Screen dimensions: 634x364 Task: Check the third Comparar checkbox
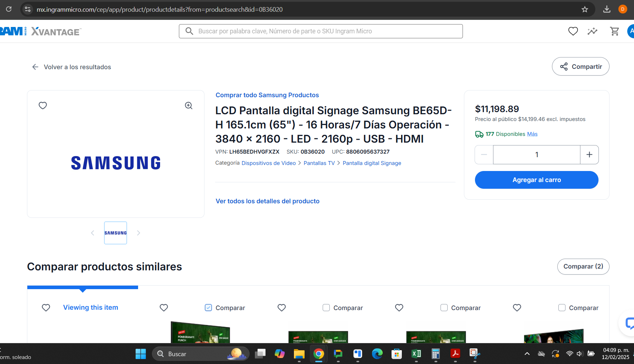[x=444, y=308]
